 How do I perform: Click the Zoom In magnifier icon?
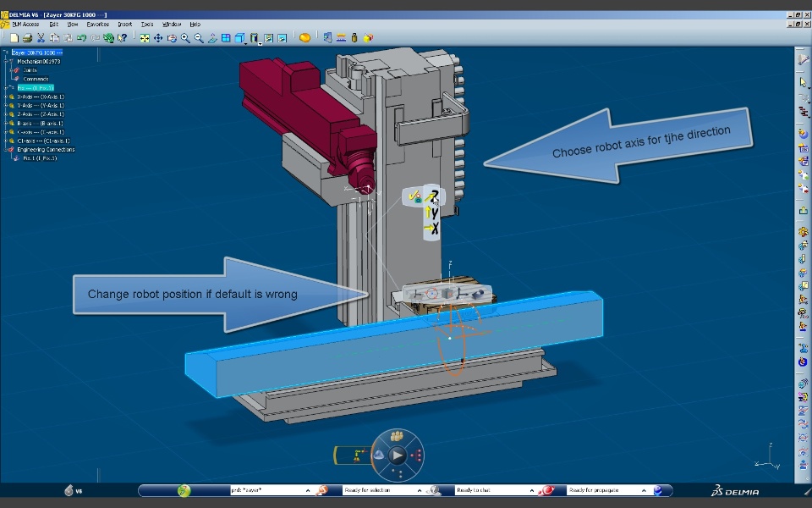(x=185, y=38)
